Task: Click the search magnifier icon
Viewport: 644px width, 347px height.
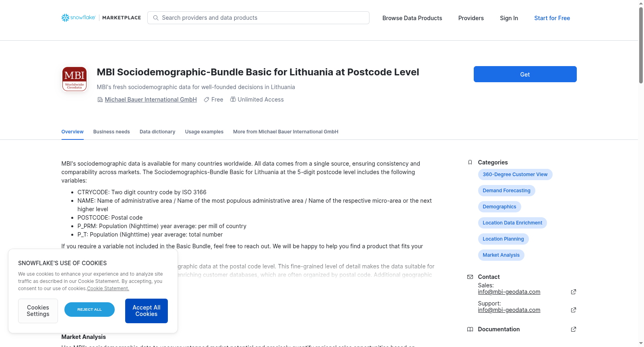Action: (x=156, y=18)
